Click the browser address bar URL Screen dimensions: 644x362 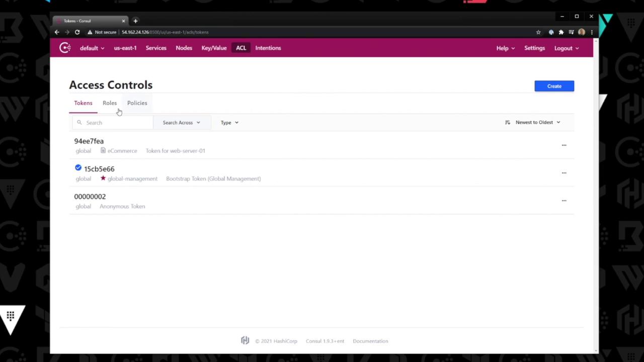[165, 32]
